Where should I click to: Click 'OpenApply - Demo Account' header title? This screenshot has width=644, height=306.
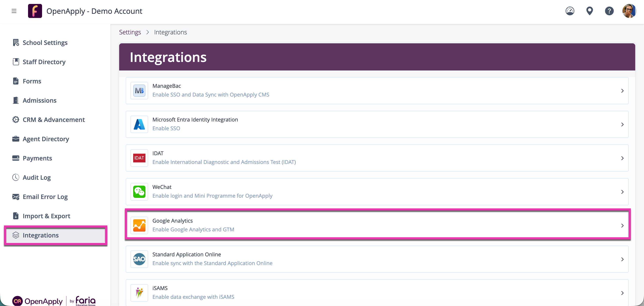point(94,11)
